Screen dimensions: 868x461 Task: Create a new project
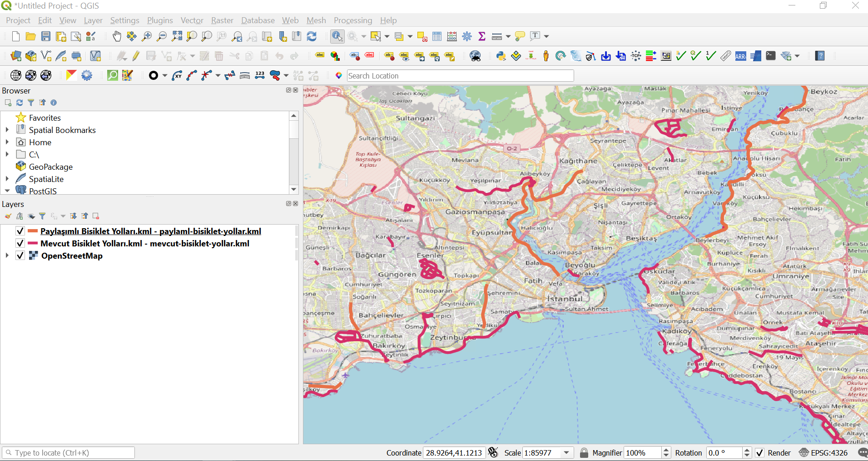16,36
